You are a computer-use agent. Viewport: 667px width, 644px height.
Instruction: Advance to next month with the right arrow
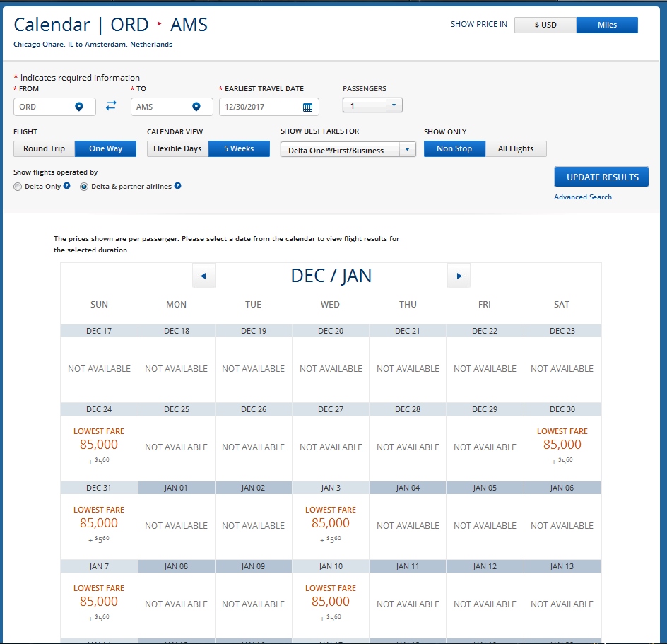click(x=459, y=276)
